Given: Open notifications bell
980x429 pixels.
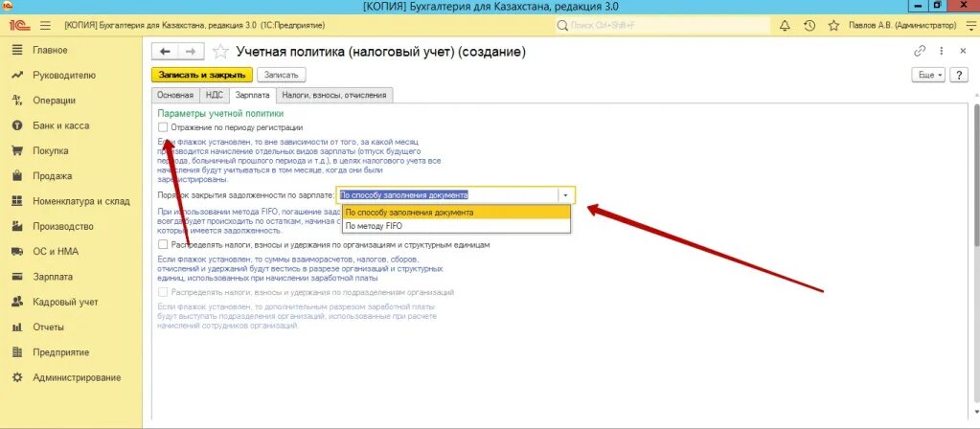Looking at the screenshot, I should click(785, 26).
